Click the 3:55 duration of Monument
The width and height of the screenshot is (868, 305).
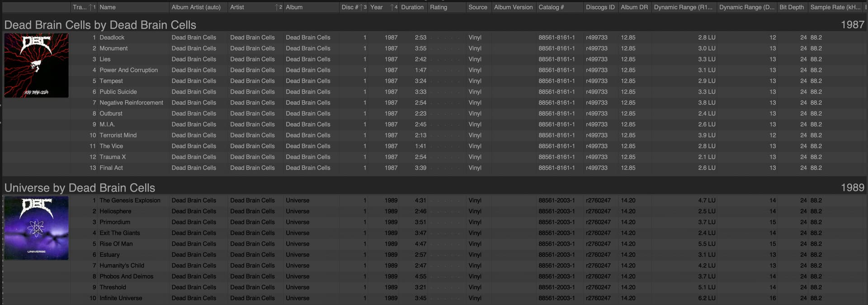(420, 48)
